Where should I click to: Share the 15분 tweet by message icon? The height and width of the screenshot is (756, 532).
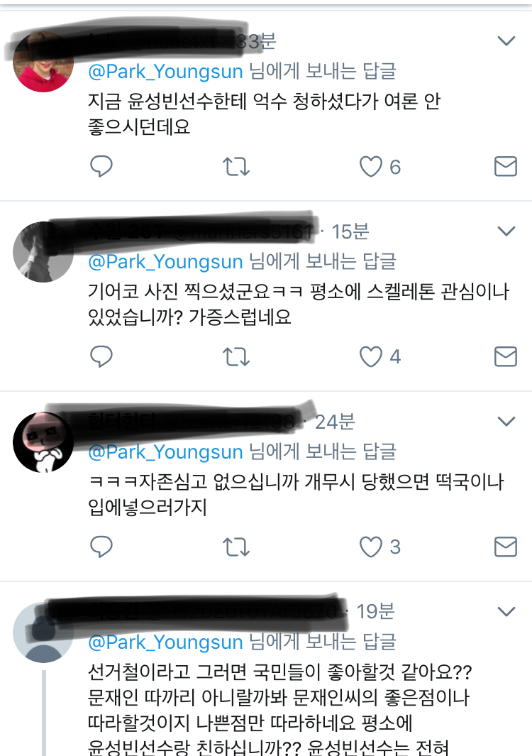click(506, 356)
